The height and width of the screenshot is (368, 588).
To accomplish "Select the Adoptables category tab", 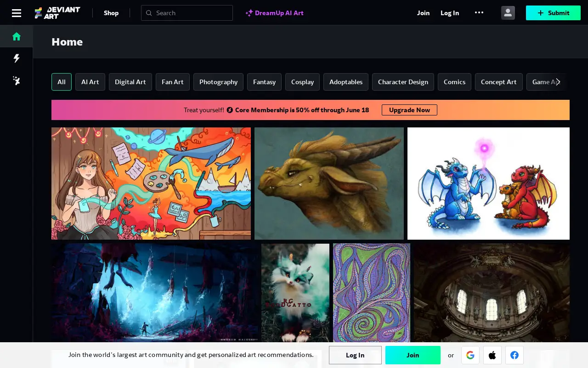I will coord(346,82).
